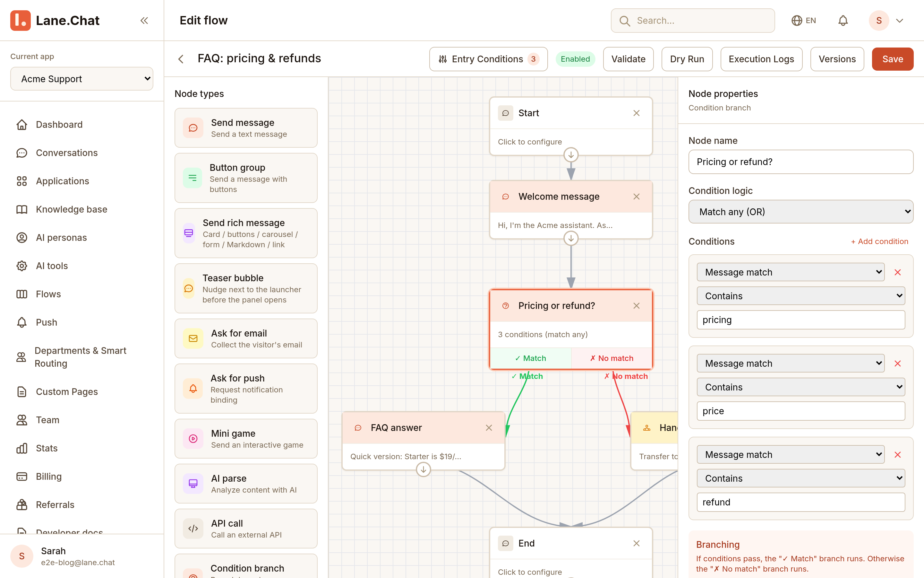Open Billing in the sidebar
Image resolution: width=924 pixels, height=578 pixels.
point(82,477)
